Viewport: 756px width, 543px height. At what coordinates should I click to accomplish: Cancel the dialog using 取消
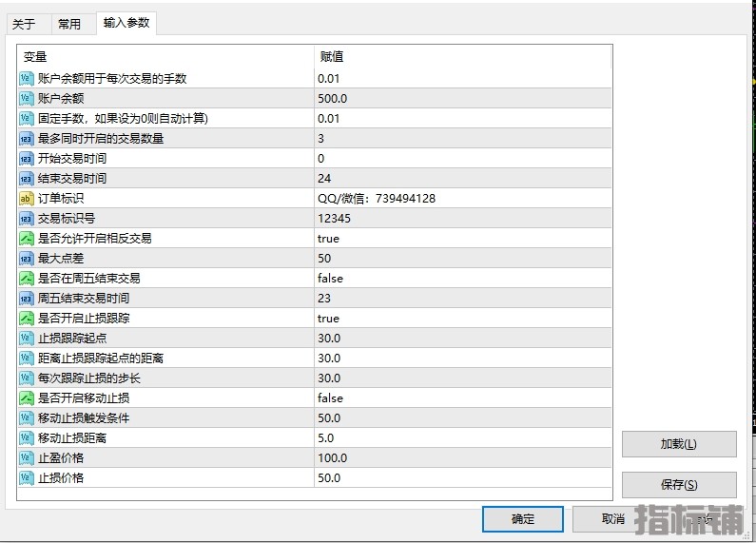tap(612, 518)
